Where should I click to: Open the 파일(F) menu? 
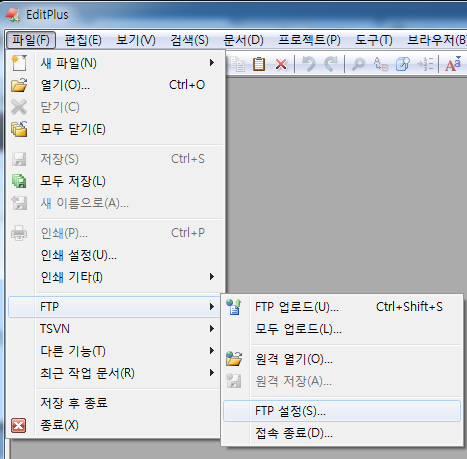(x=31, y=40)
